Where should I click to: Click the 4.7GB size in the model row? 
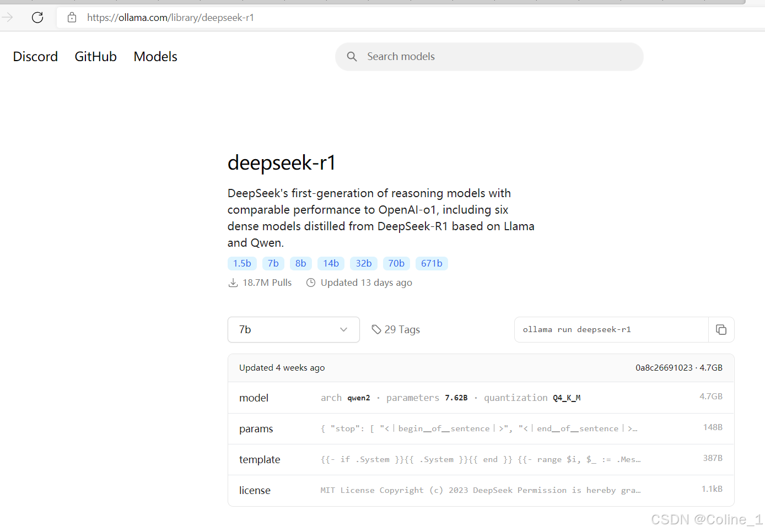(711, 397)
